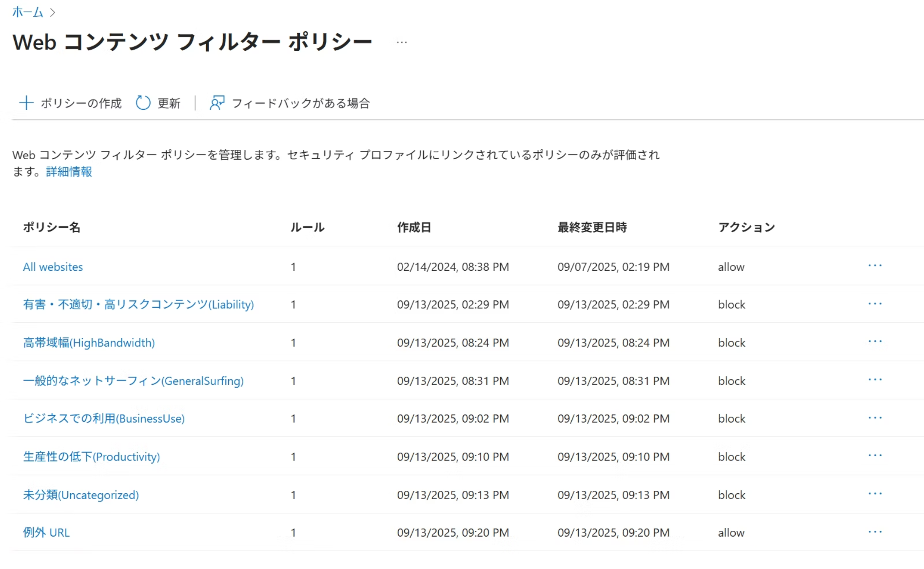Click the feedback person icon
Image resolution: width=924 pixels, height=569 pixels.
click(x=217, y=103)
